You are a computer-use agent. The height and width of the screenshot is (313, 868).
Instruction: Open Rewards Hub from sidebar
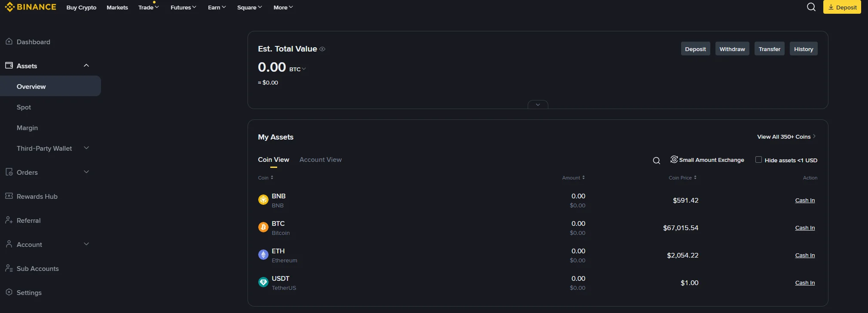(x=37, y=196)
